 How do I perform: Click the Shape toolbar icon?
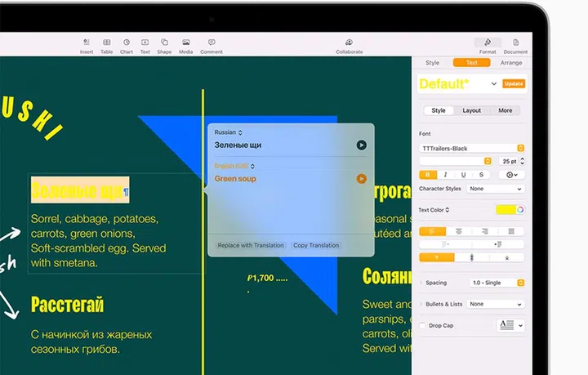164,45
